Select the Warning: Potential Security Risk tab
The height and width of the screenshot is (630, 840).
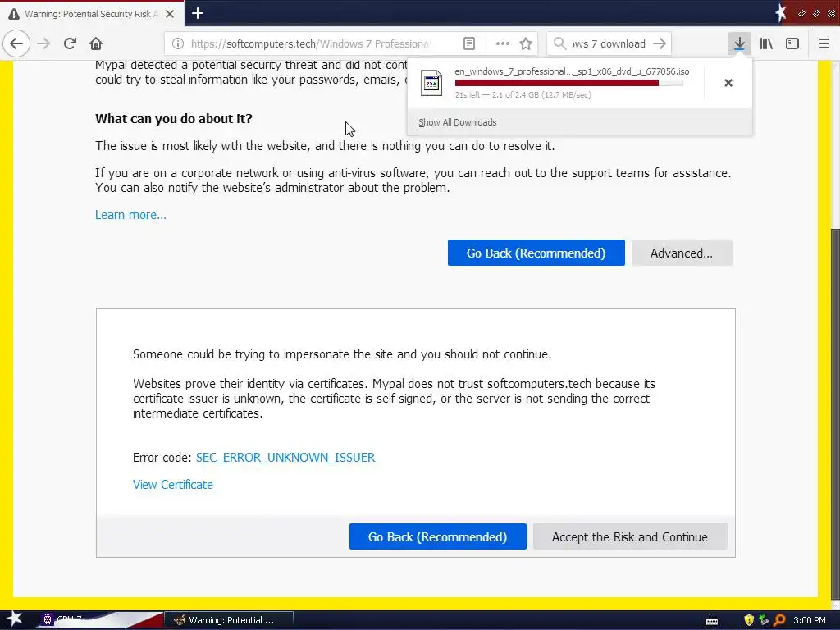point(92,14)
